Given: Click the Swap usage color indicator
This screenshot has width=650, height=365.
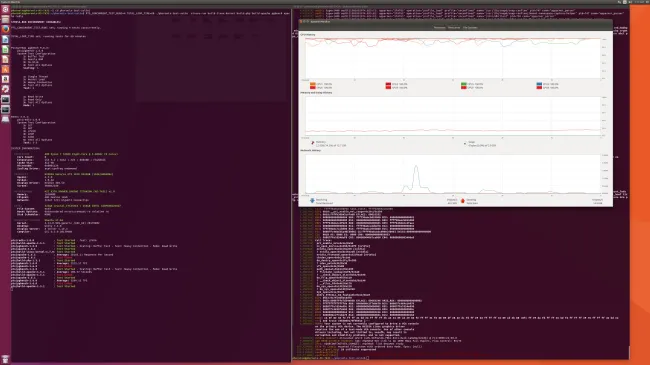Looking at the screenshot, I should coord(465,144).
